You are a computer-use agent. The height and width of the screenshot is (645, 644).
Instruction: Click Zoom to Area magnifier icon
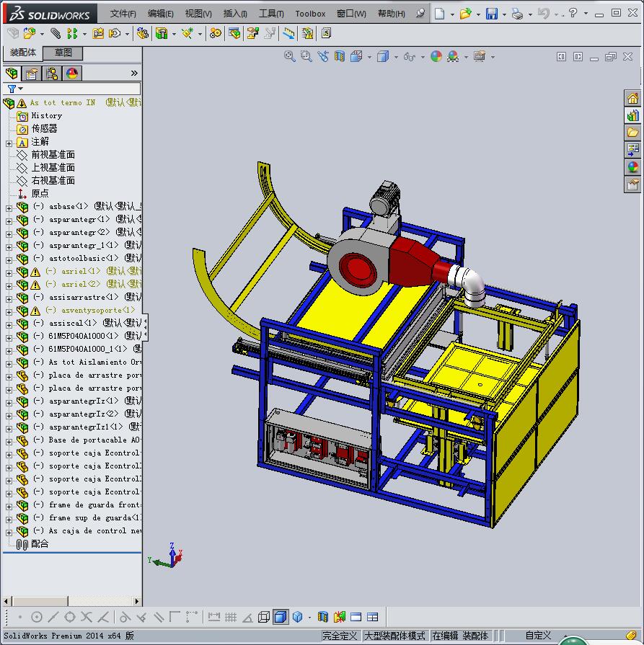click(x=306, y=56)
